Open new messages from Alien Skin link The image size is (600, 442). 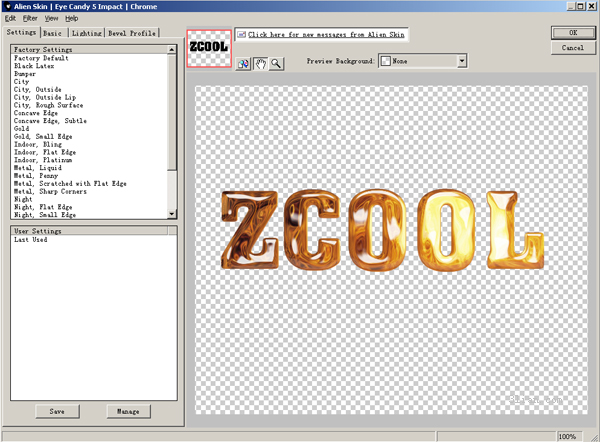(326, 34)
